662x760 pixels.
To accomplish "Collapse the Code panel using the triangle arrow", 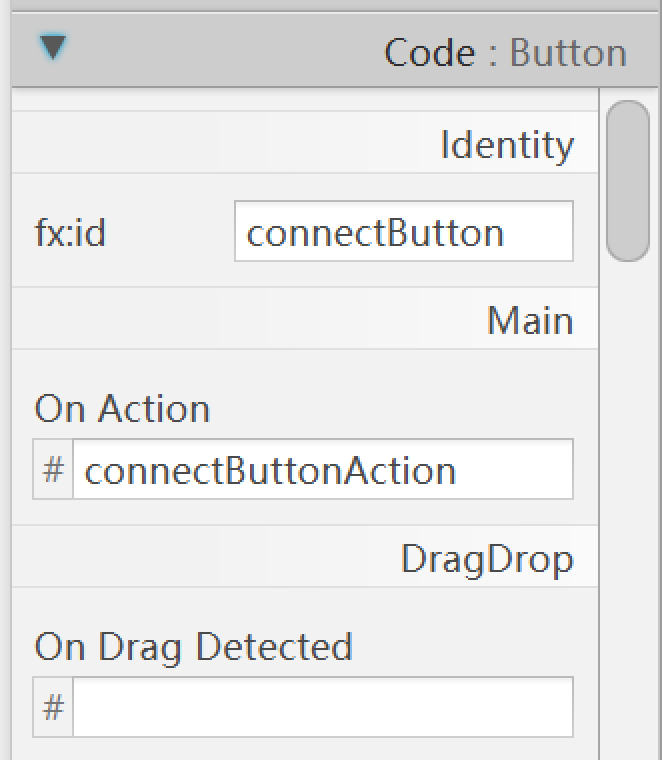I will 53,47.
